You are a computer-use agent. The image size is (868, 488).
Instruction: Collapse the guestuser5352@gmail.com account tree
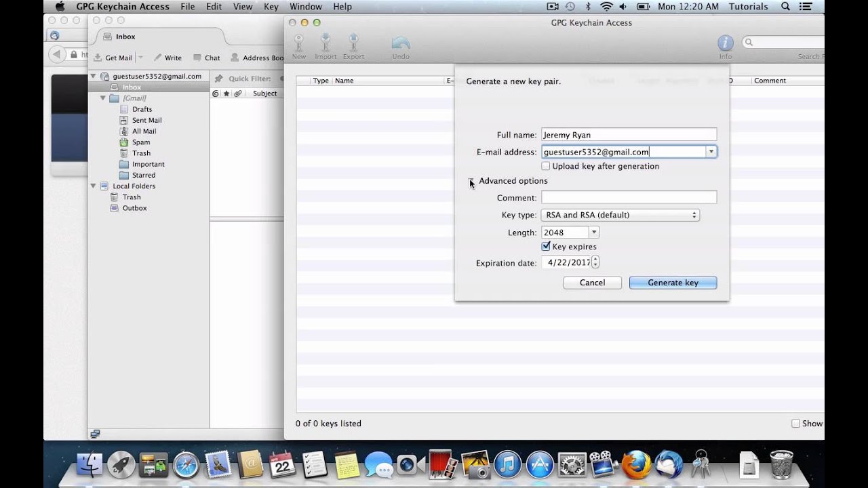coord(94,77)
